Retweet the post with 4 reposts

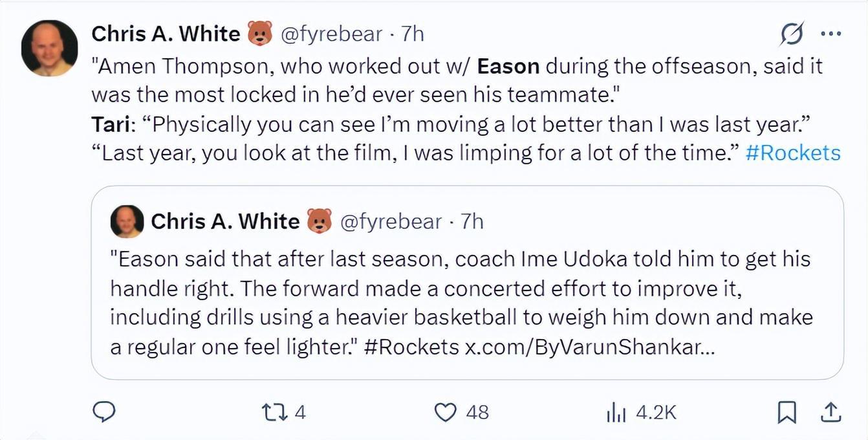[274, 412]
